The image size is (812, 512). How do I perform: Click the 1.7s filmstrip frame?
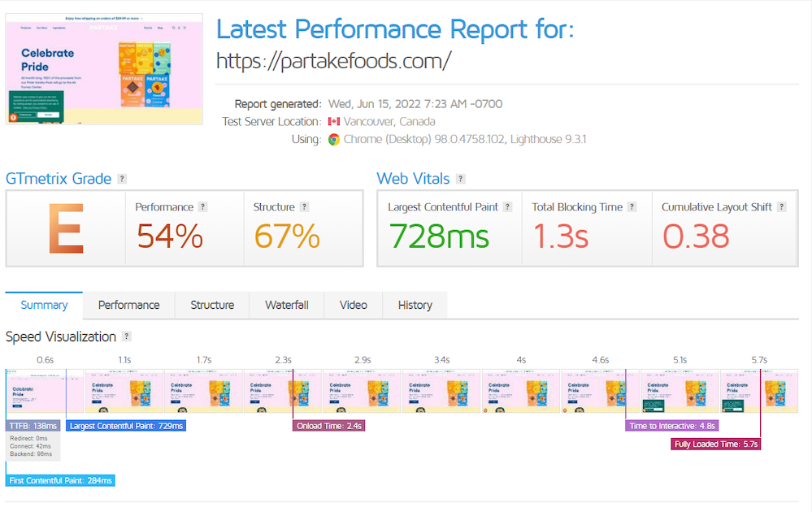203,391
